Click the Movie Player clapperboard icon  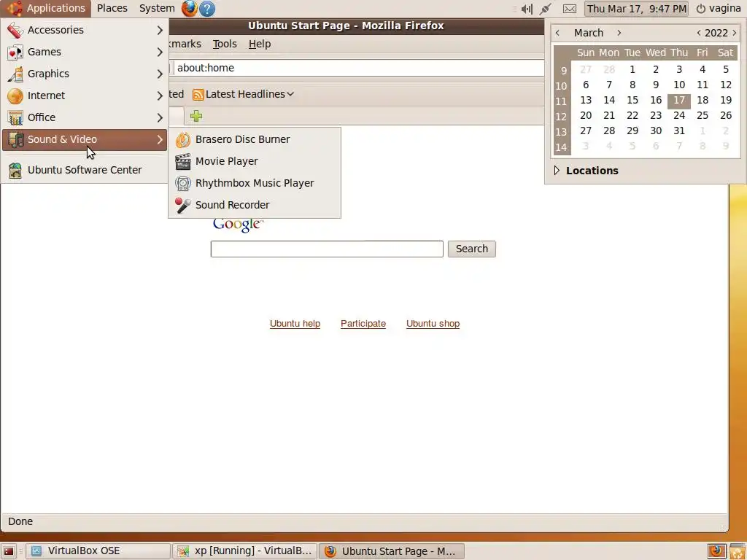coord(183,161)
